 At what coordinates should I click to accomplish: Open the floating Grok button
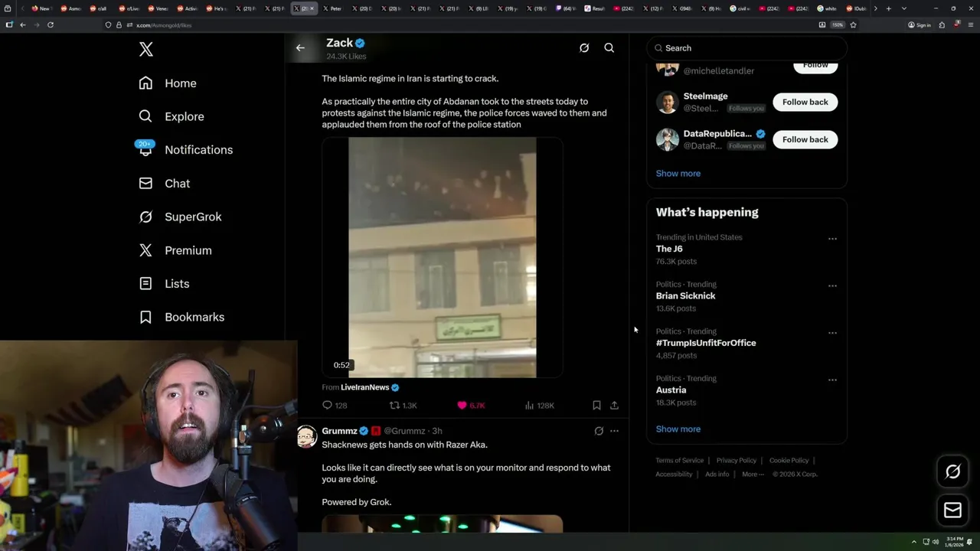tap(953, 472)
